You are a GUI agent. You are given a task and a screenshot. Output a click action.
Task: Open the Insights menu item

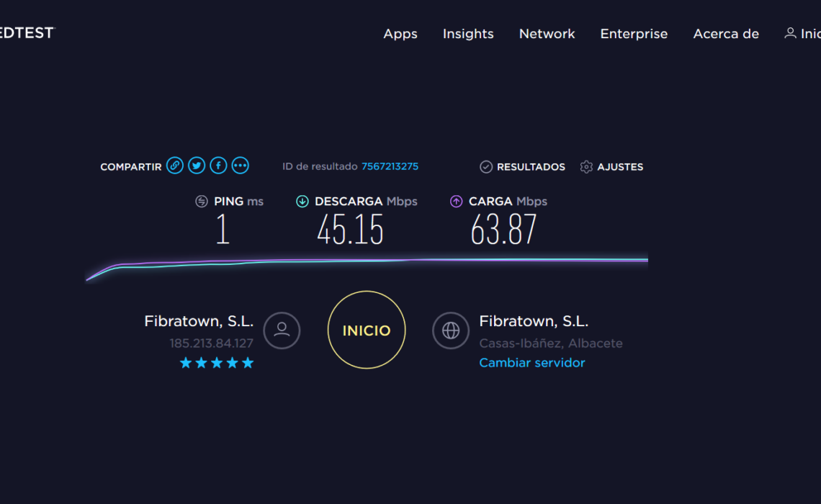tap(468, 34)
